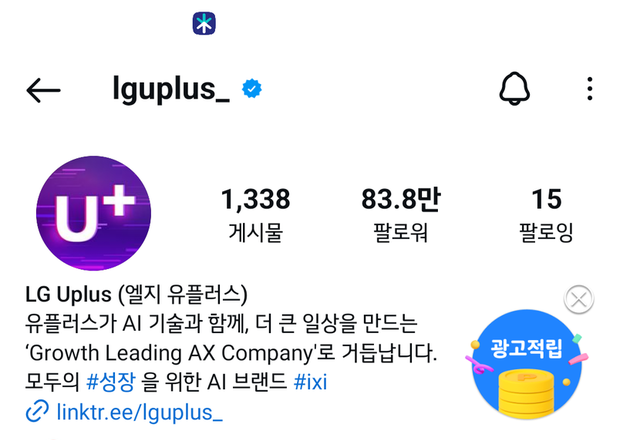
Task: Go back using the left arrow
Action: tap(43, 90)
